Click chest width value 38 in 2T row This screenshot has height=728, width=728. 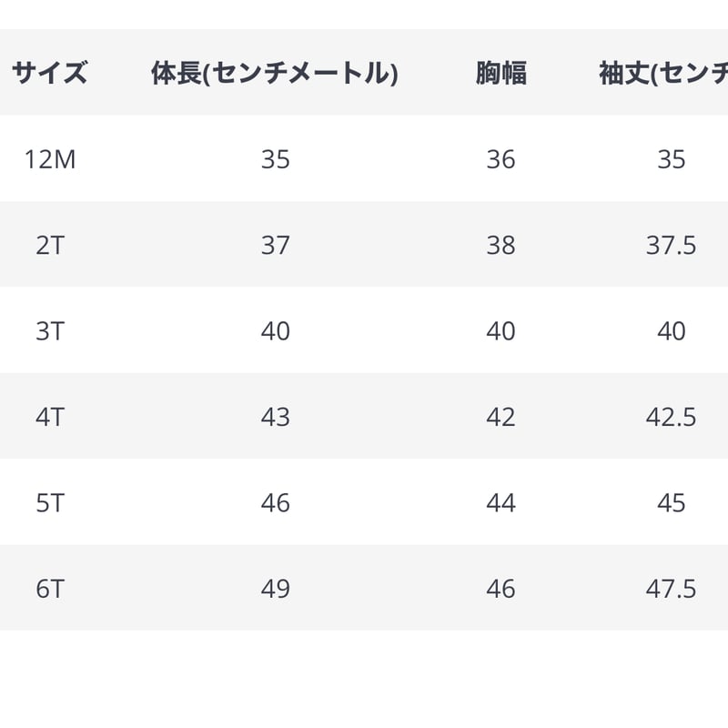pos(501,245)
